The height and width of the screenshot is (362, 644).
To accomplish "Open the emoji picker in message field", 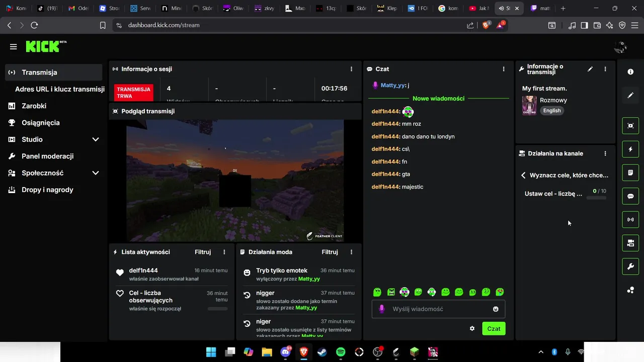I will coord(496,309).
